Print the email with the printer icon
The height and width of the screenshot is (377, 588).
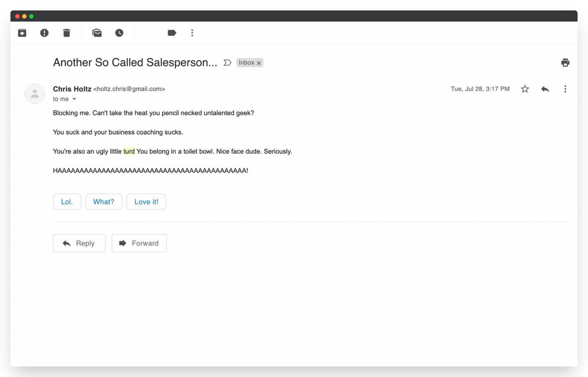(565, 63)
